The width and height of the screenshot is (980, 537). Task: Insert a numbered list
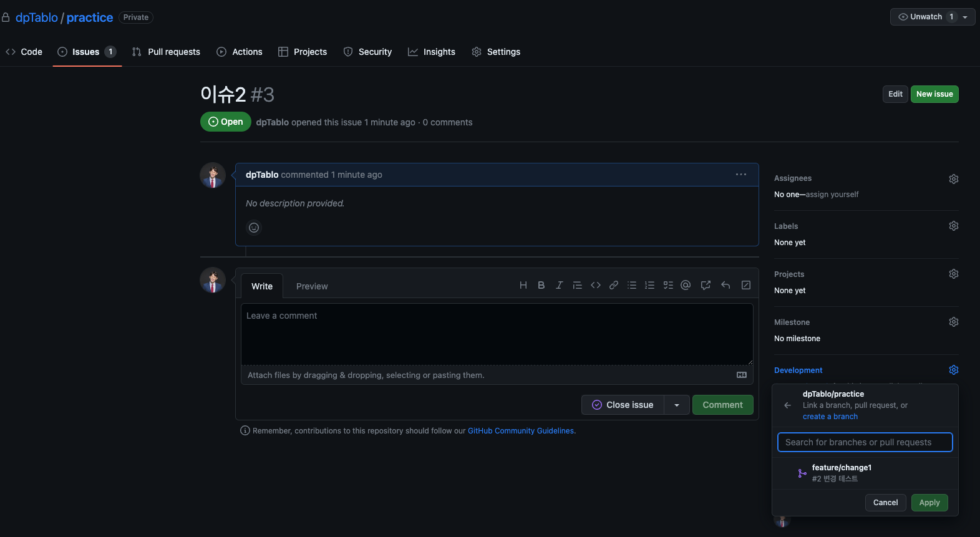(649, 286)
